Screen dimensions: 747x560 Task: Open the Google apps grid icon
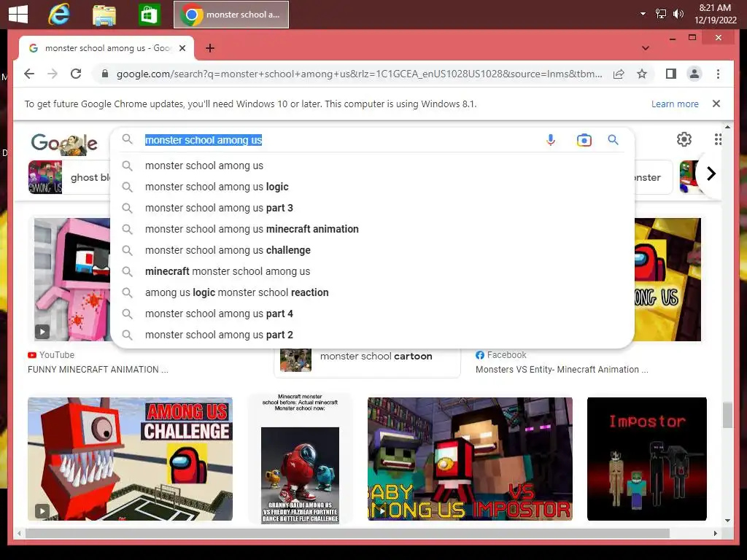(x=718, y=139)
